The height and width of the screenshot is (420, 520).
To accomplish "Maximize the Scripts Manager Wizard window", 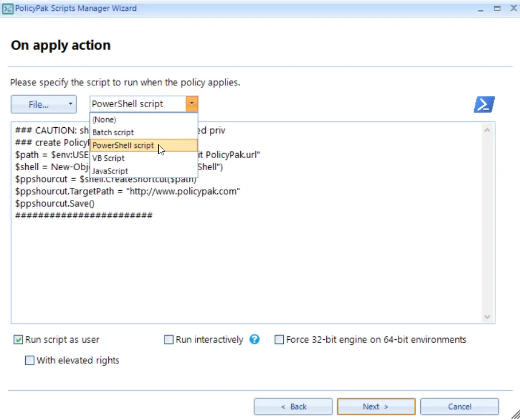I will coord(497,9).
